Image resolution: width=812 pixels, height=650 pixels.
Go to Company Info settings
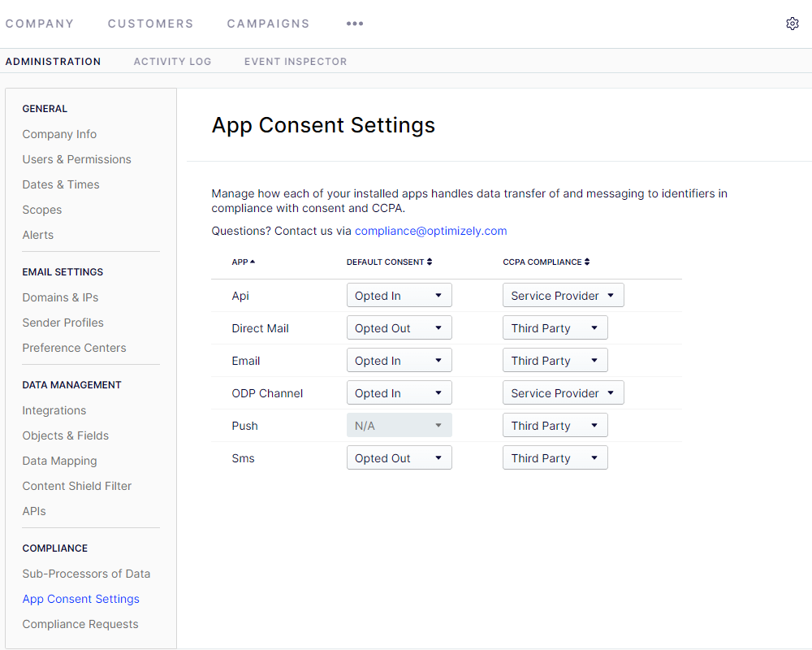pyautogui.click(x=59, y=134)
